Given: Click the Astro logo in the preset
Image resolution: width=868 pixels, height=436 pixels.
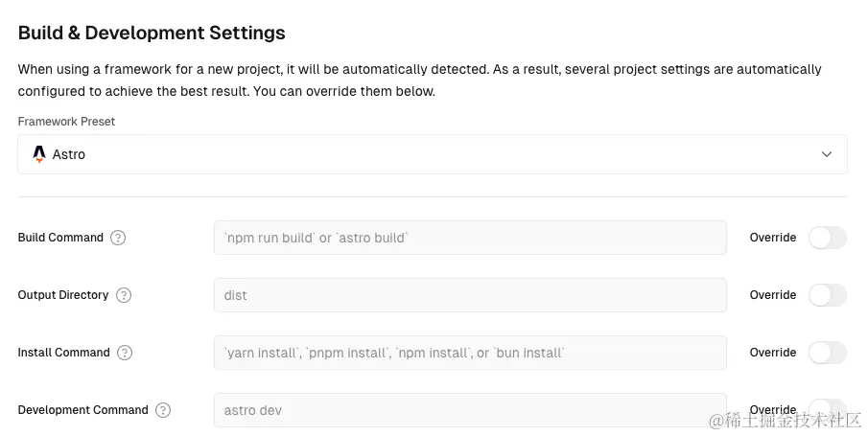Looking at the screenshot, I should click(x=39, y=154).
